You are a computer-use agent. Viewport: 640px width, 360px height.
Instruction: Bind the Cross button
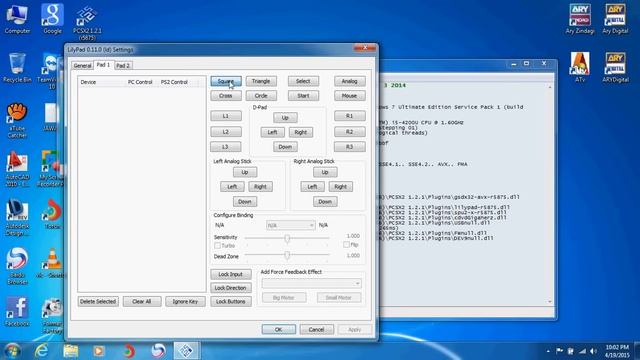(226, 96)
